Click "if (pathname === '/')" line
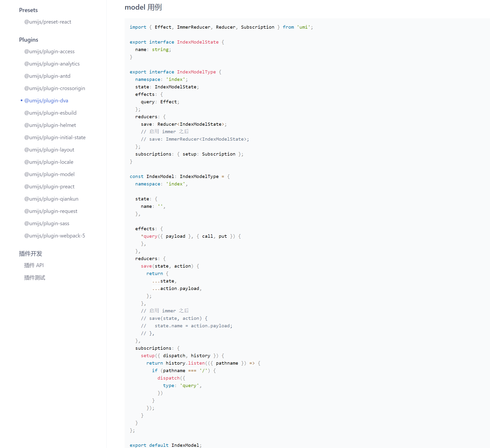The height and width of the screenshot is (448, 490). point(184,370)
